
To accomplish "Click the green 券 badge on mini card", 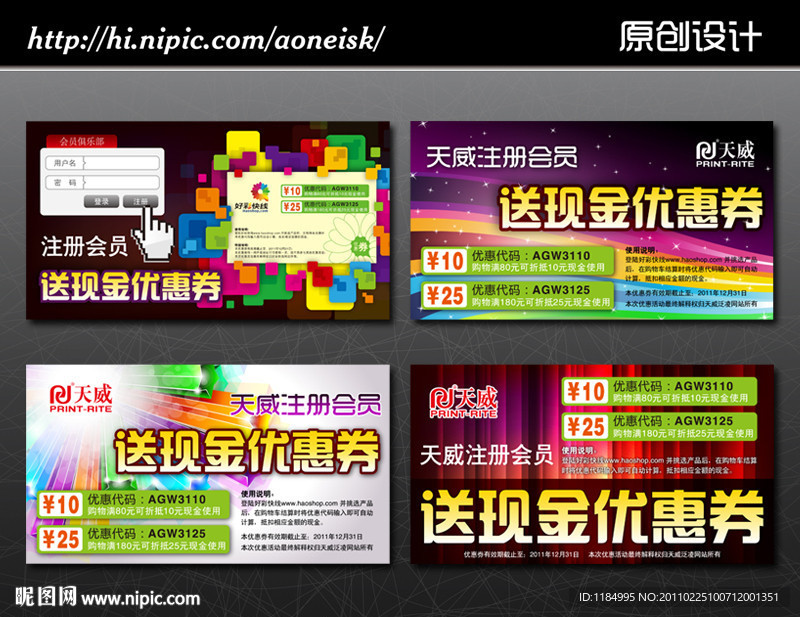I will point(361,247).
